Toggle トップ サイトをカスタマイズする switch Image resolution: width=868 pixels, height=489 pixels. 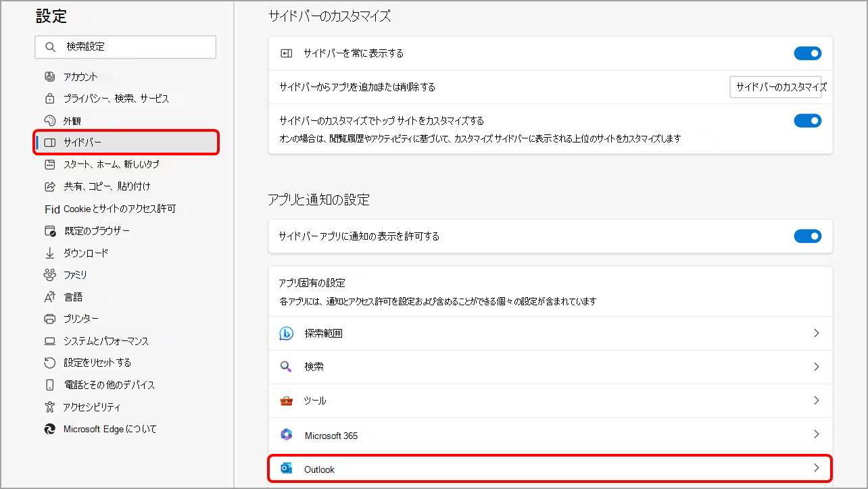(x=807, y=121)
